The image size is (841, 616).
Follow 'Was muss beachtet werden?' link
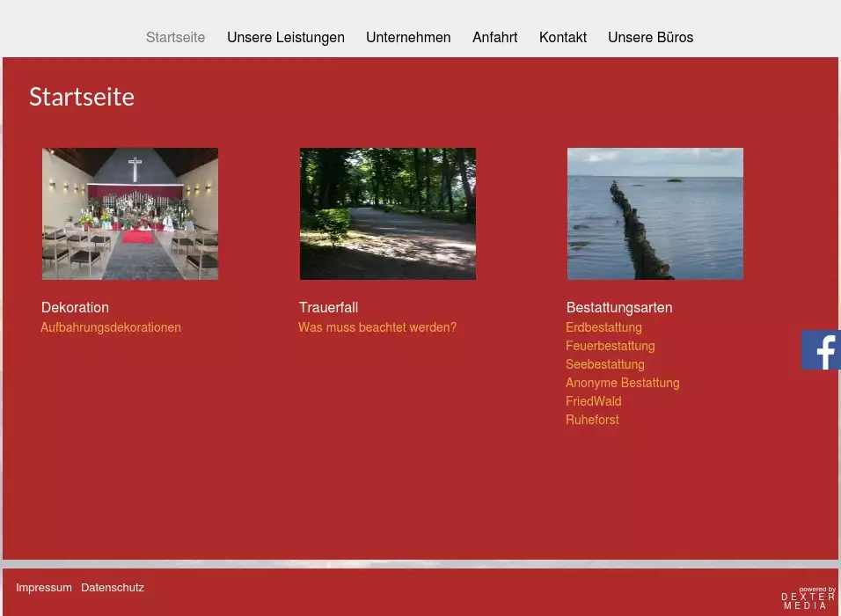point(377,327)
